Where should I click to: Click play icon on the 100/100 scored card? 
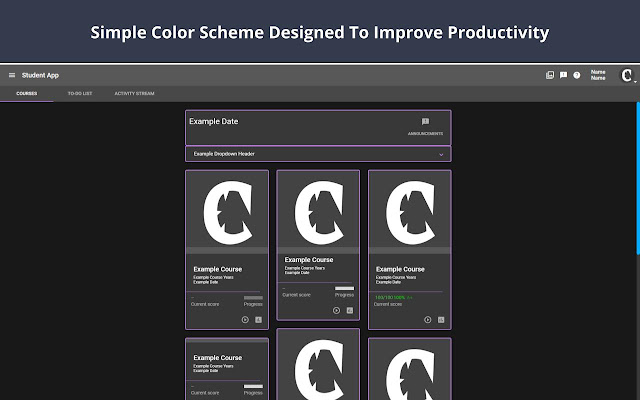[427, 320]
